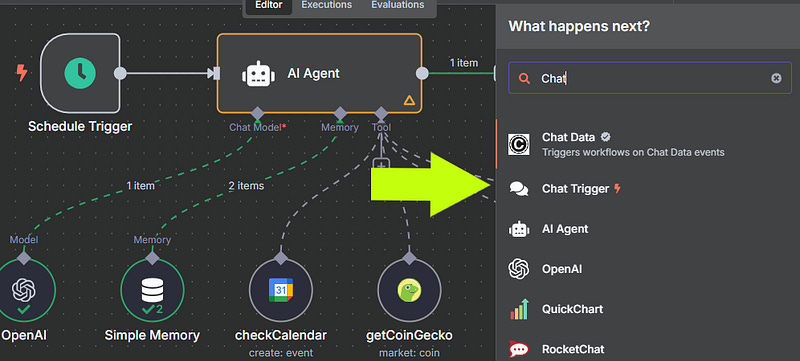800x361 pixels.
Task: Choose QuickChart in the results list
Action: tap(648, 309)
